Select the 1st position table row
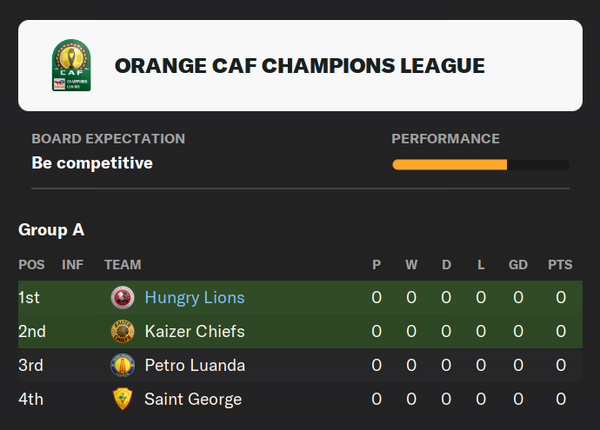The height and width of the screenshot is (430, 600). point(300,297)
